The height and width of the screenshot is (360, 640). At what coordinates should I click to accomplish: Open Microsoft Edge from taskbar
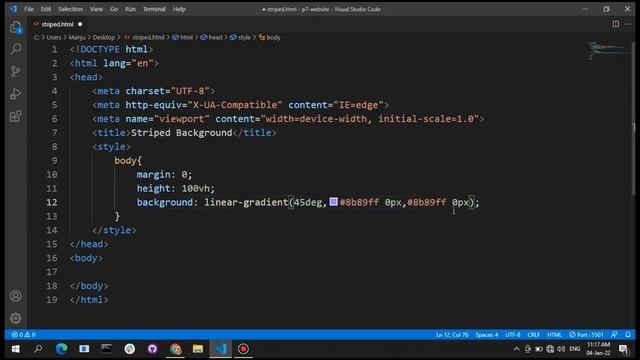pyautogui.click(x=61, y=349)
